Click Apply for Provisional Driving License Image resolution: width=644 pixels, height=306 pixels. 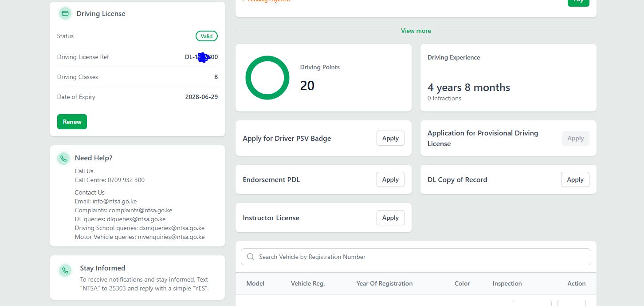click(x=575, y=138)
